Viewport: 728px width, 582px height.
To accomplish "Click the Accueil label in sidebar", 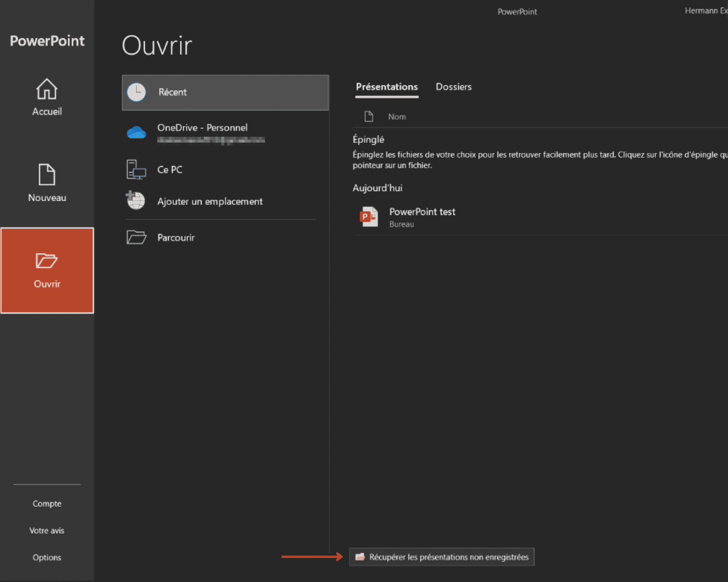I will coord(47,112).
